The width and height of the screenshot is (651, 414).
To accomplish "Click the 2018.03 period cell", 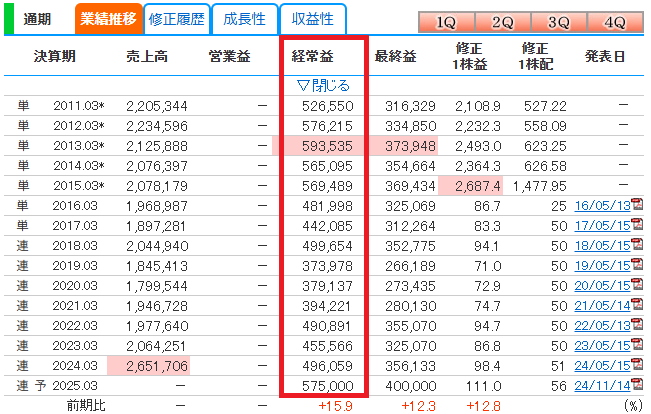I will (x=75, y=246).
